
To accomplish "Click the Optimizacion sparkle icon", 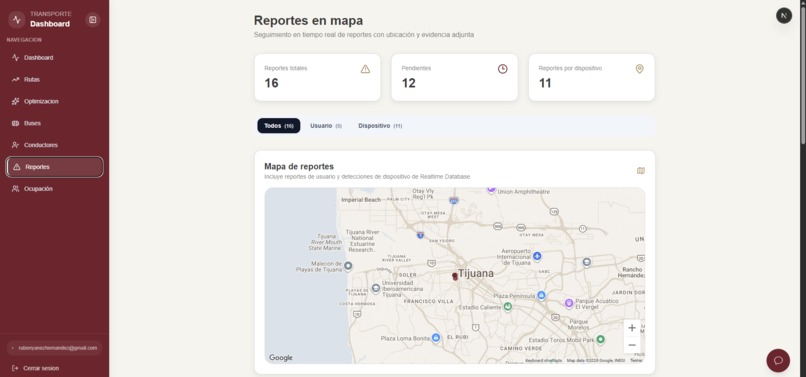I will pos(15,101).
